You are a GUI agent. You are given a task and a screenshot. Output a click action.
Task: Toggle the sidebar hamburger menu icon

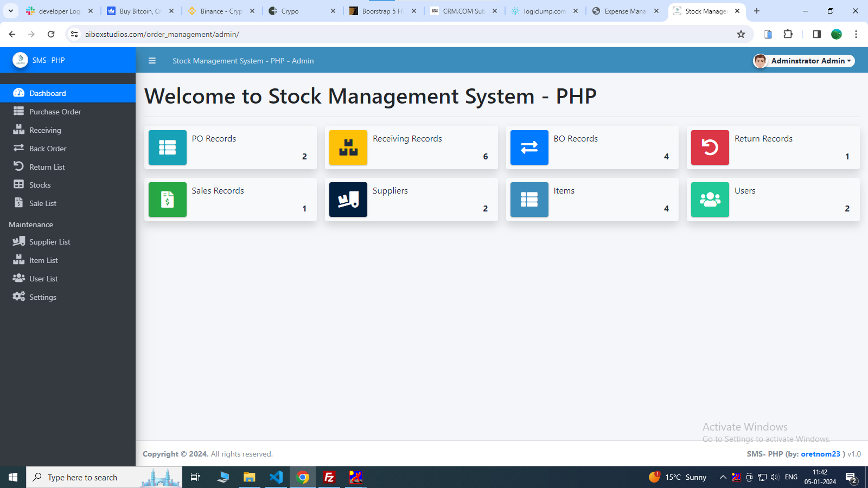tap(152, 61)
